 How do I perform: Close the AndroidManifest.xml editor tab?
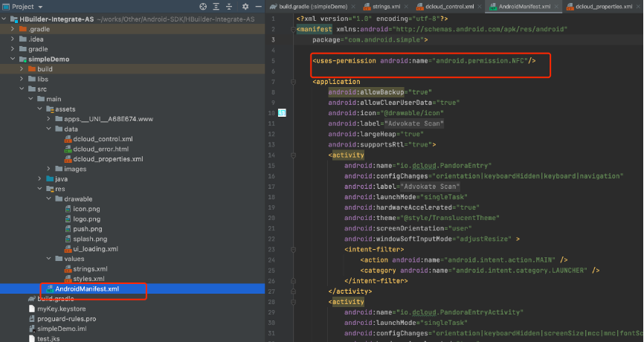click(x=556, y=7)
